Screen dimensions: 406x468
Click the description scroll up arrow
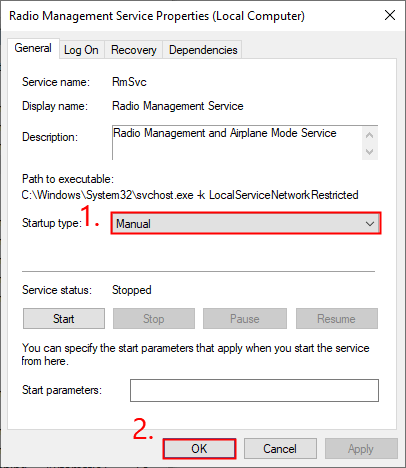[369, 135]
